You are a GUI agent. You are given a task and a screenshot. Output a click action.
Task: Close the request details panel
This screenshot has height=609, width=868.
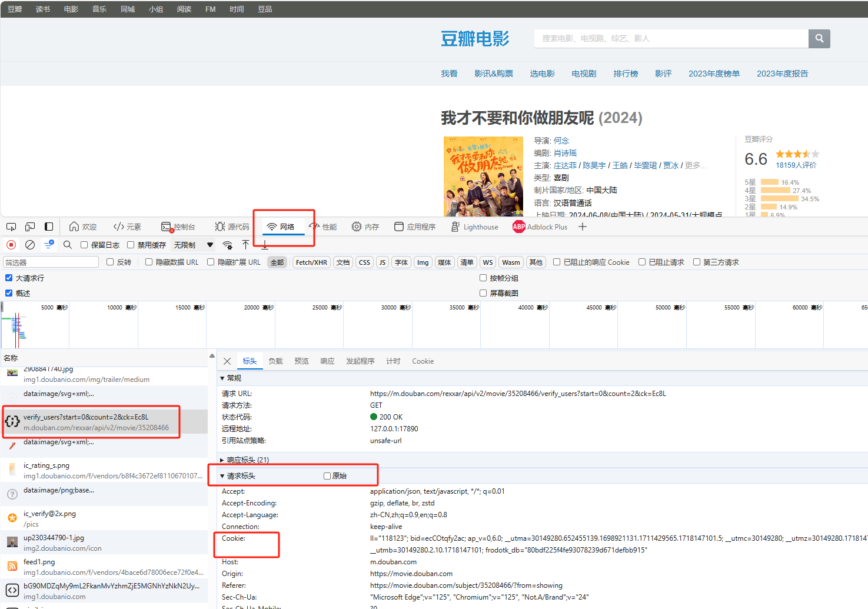(x=227, y=361)
